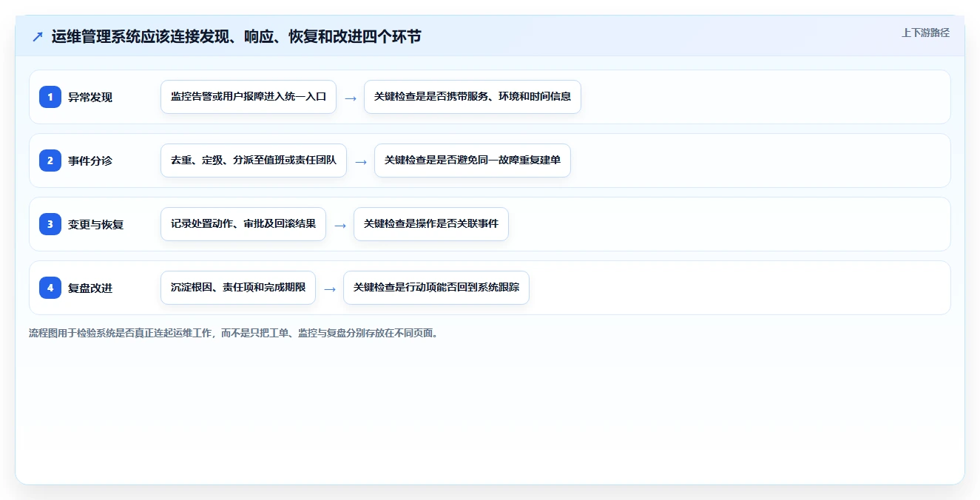Click the 监控告警或用户报障进入统一入口 box
980x500 pixels.
[249, 97]
